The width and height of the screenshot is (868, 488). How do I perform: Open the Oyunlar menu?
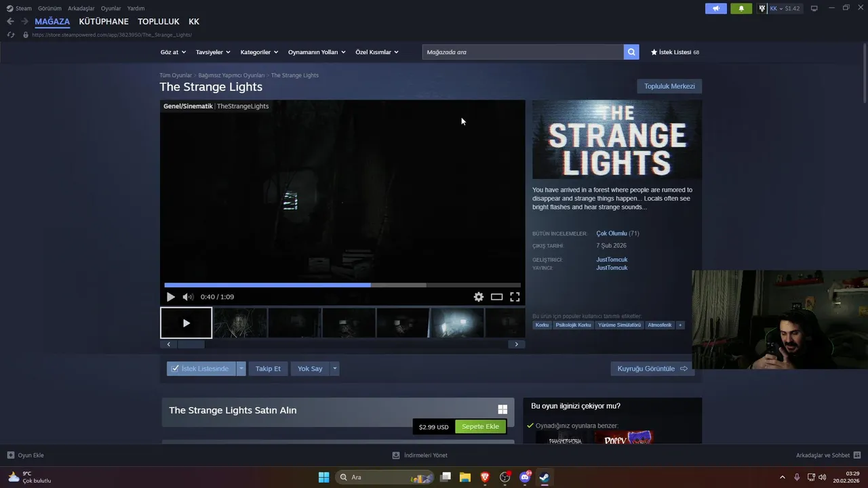point(111,8)
